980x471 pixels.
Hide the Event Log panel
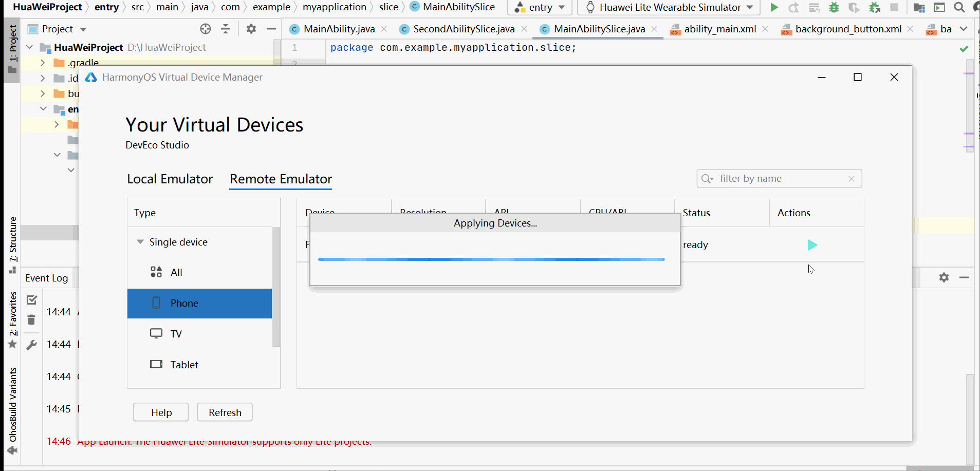(x=964, y=277)
